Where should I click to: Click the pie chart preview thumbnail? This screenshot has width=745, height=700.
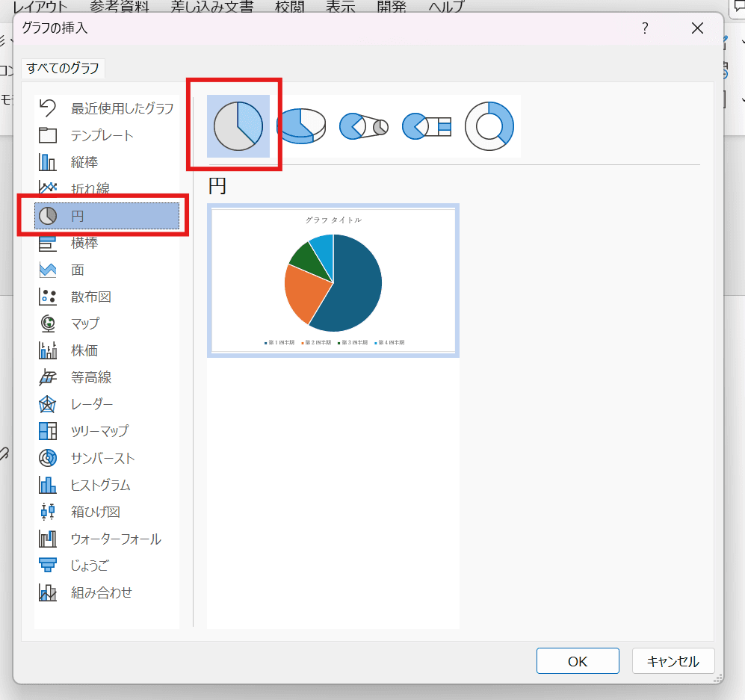(x=333, y=281)
